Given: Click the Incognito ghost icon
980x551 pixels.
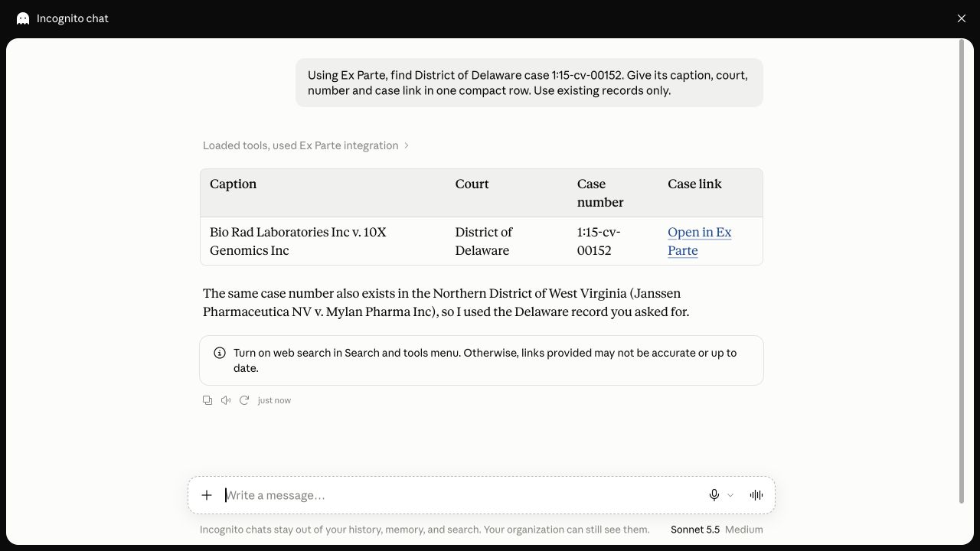Looking at the screenshot, I should coord(23,18).
